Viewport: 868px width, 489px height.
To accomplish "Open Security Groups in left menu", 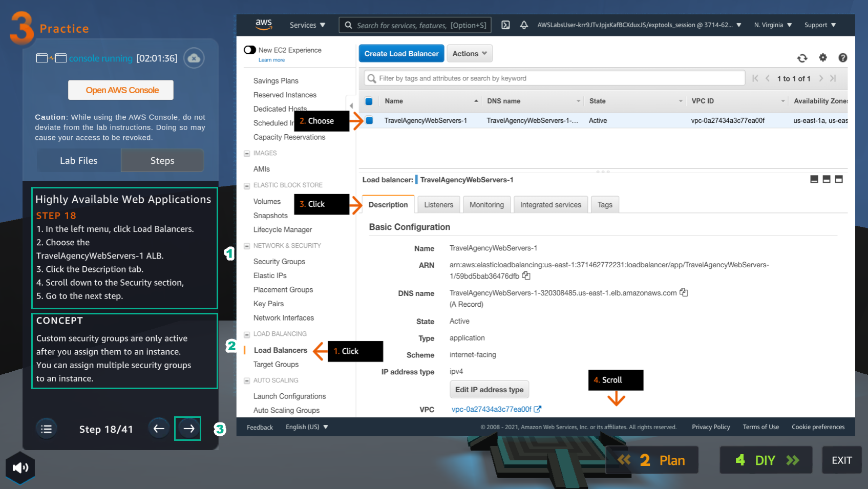I will (x=279, y=262).
